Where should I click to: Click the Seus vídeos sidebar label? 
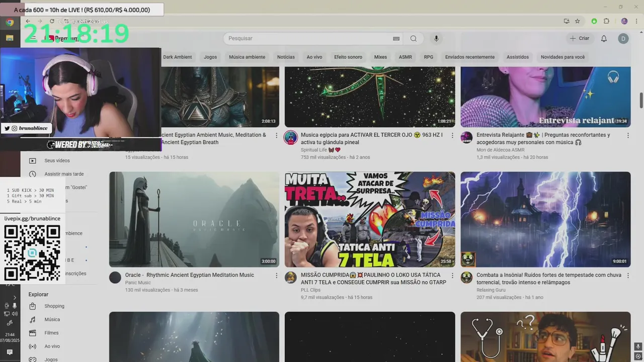(57, 161)
